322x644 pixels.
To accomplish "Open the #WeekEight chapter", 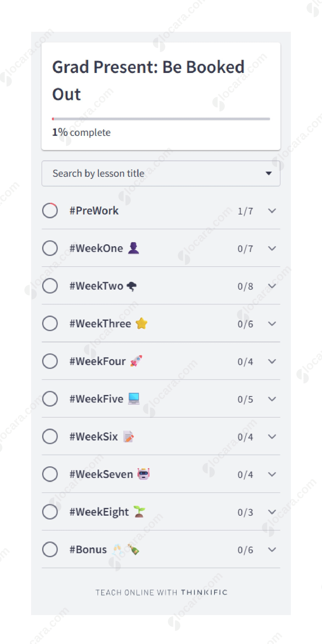I will click(99, 512).
